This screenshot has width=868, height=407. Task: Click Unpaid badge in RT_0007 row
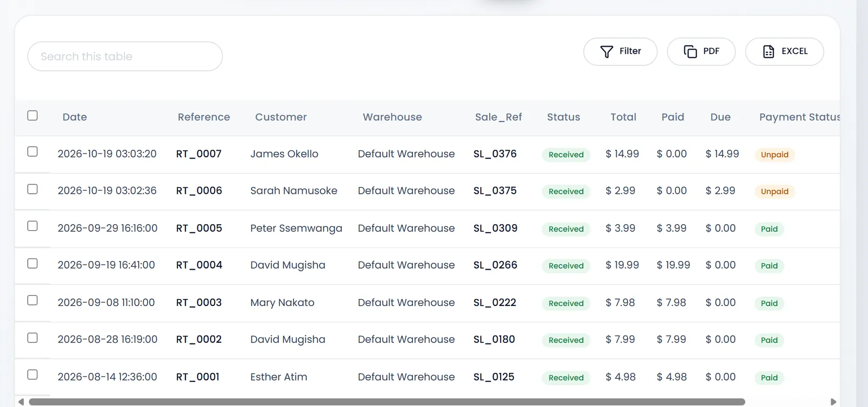pyautogui.click(x=775, y=155)
